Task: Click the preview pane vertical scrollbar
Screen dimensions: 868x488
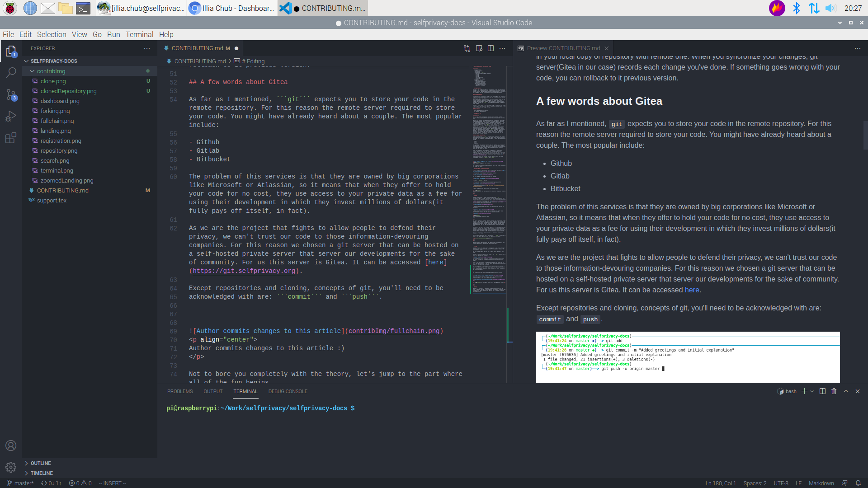Action: (865, 136)
